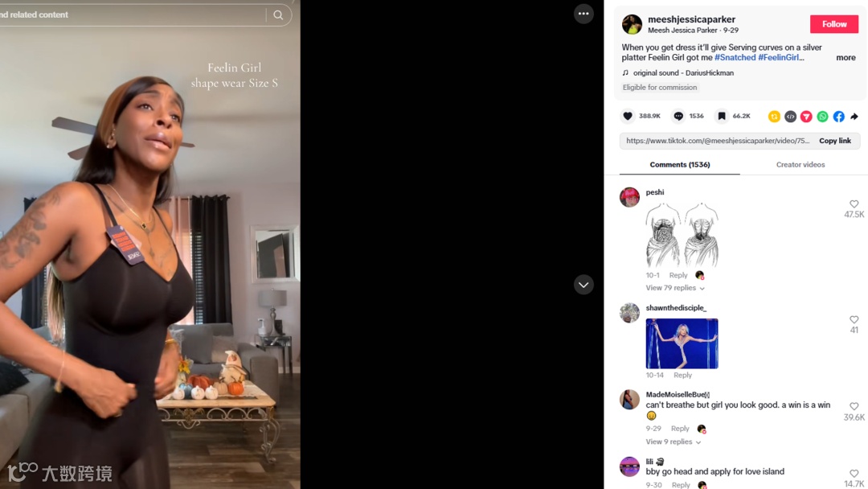Go to next video with down chevron
The image size is (868, 489).
[x=583, y=285]
